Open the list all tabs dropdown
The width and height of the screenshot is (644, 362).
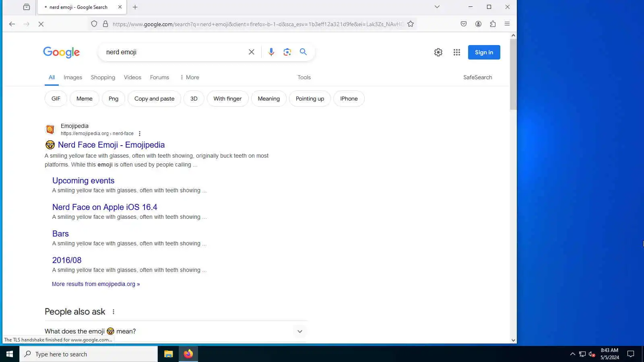pyautogui.click(x=437, y=7)
